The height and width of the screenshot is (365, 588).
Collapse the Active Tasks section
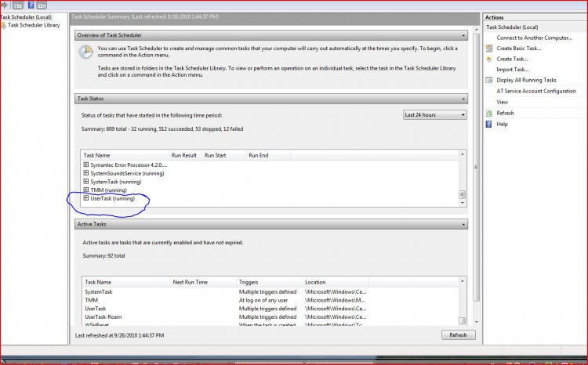tap(463, 224)
